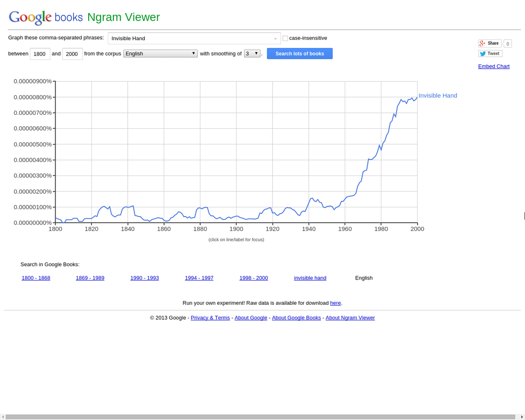The height and width of the screenshot is (420, 525).
Task: Open Google Books results for 1800 - 1868
Action: coord(36,278)
